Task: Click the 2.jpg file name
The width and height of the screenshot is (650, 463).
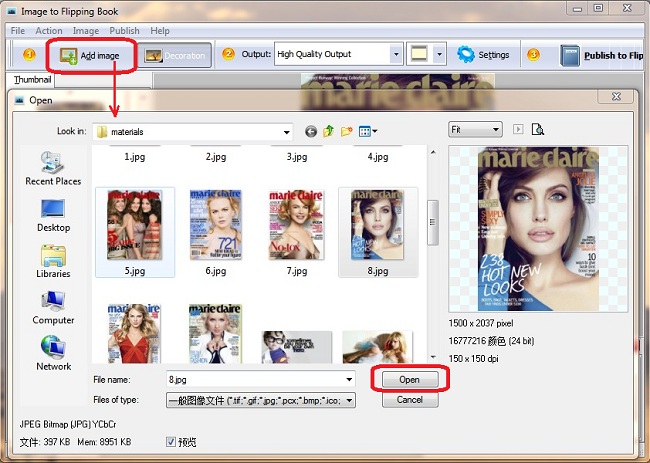Action: 216,157
